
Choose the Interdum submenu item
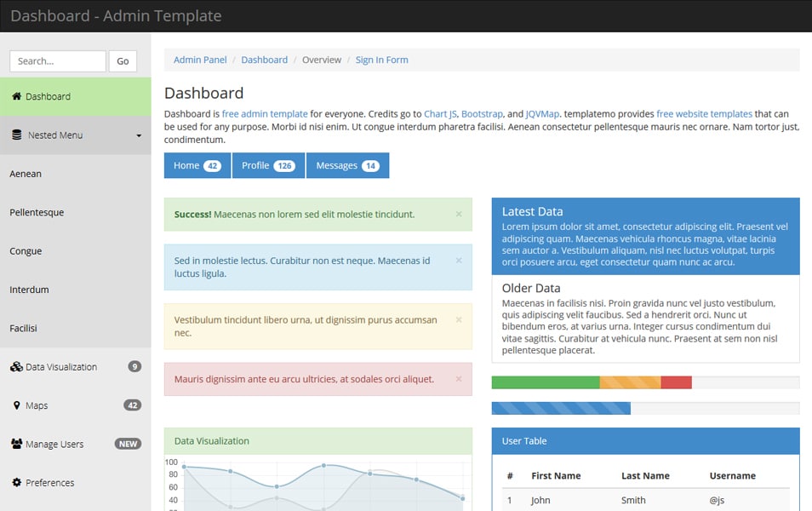tap(76, 290)
